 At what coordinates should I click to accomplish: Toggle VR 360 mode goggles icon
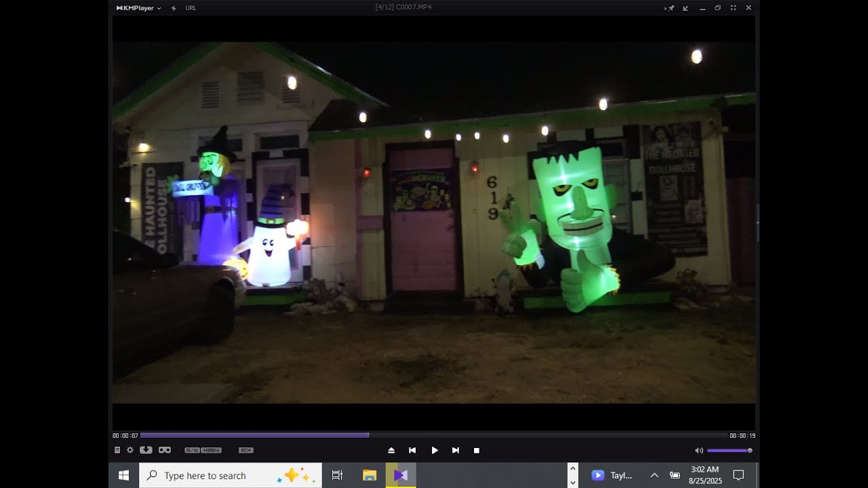click(x=165, y=450)
